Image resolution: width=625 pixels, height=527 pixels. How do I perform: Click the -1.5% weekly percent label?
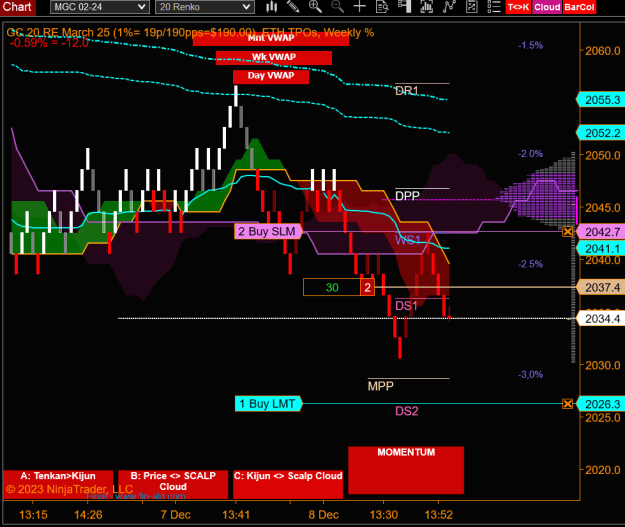pos(531,45)
